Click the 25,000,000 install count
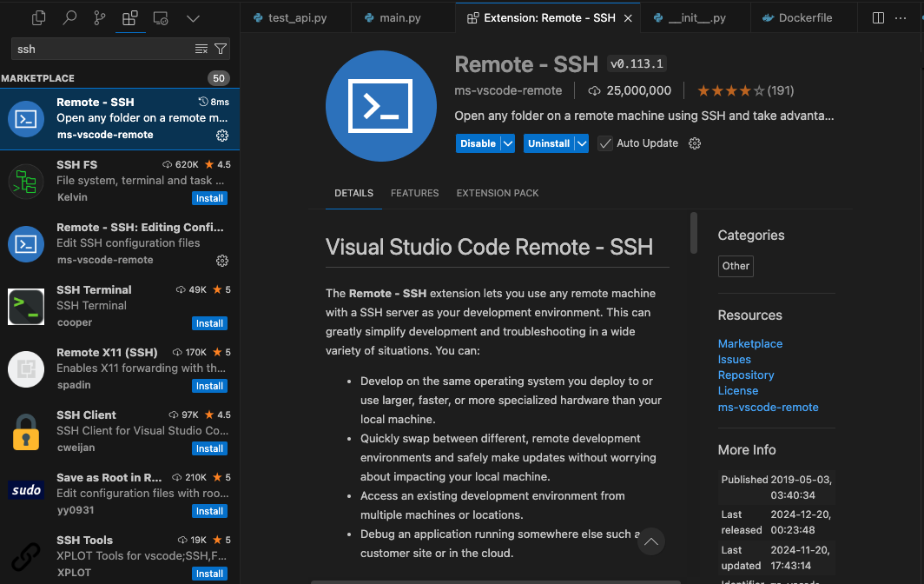Screen dimensions: 924x584 (630, 91)
